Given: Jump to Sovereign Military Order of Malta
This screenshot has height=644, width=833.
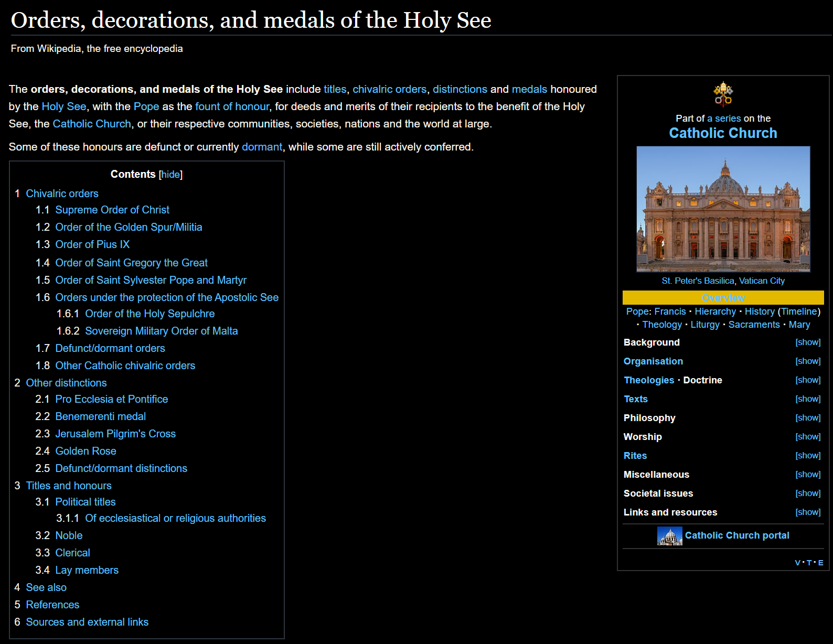Looking at the screenshot, I should click(161, 331).
